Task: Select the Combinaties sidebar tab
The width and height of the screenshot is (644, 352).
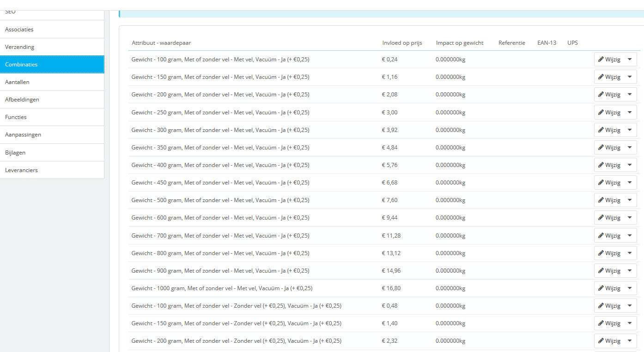Action: (52, 64)
